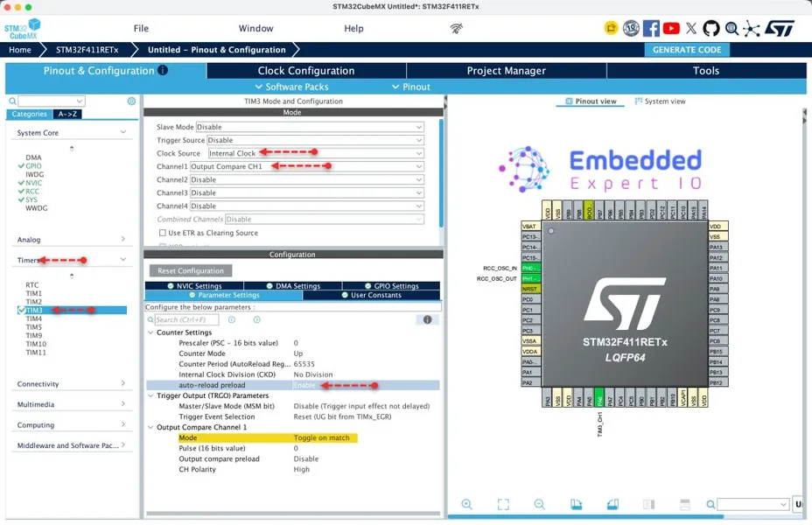
Task: Open the File menu
Action: [x=141, y=29]
